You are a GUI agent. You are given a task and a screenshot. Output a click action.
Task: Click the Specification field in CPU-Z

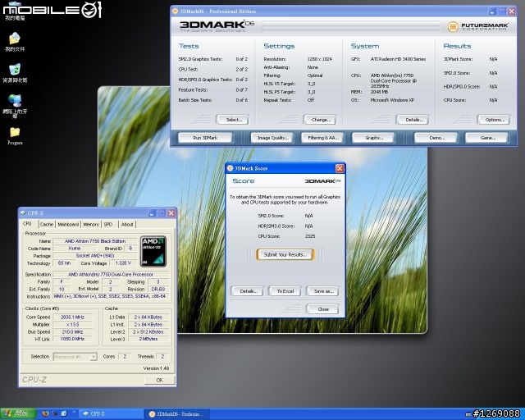coord(111,274)
